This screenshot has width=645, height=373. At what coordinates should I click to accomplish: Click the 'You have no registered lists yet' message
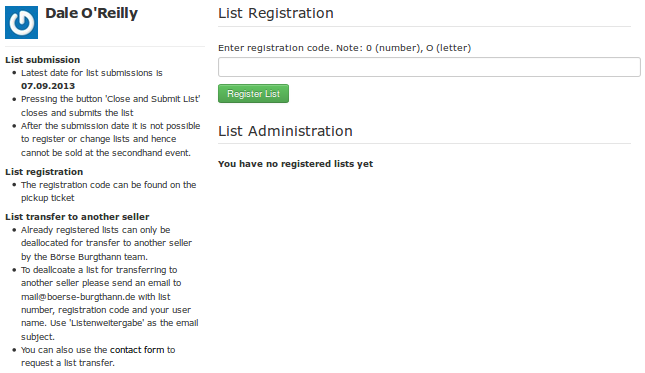click(x=295, y=164)
